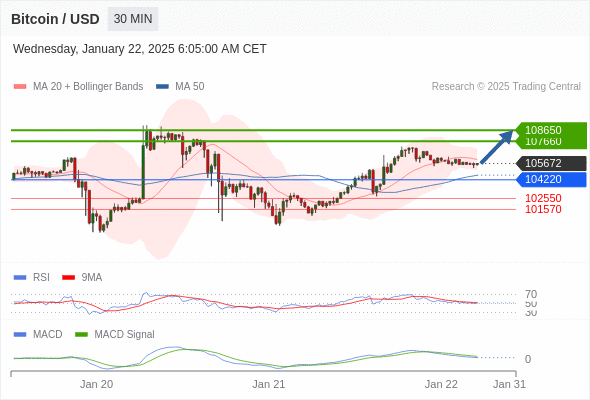Click the MACD zero level label
This screenshot has width=590, height=400.
click(x=528, y=359)
